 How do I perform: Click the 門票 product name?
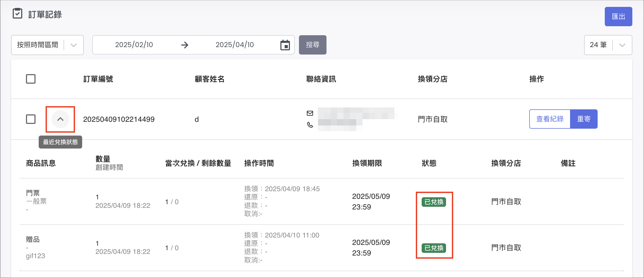(33, 193)
